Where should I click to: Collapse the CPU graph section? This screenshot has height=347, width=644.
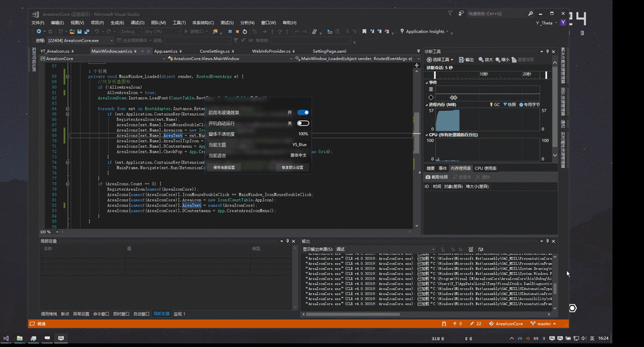pos(426,135)
